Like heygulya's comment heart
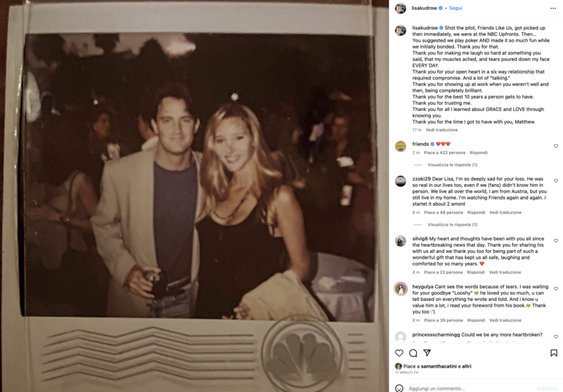The image size is (563, 392). [556, 288]
